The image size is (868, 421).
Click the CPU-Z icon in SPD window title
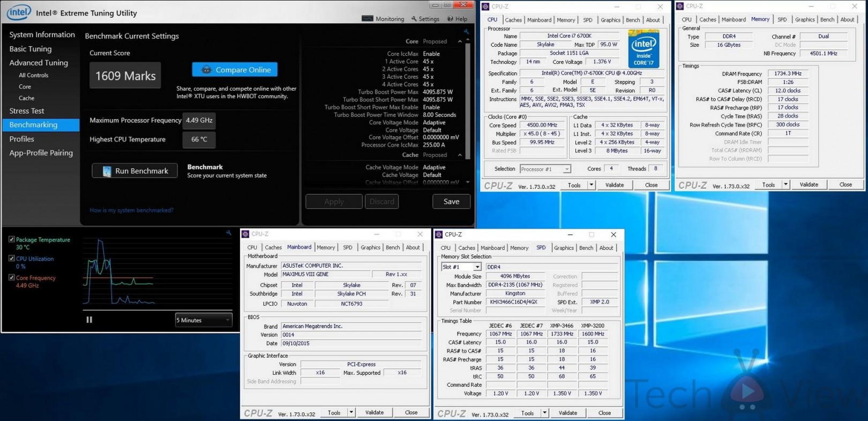pyautogui.click(x=439, y=234)
